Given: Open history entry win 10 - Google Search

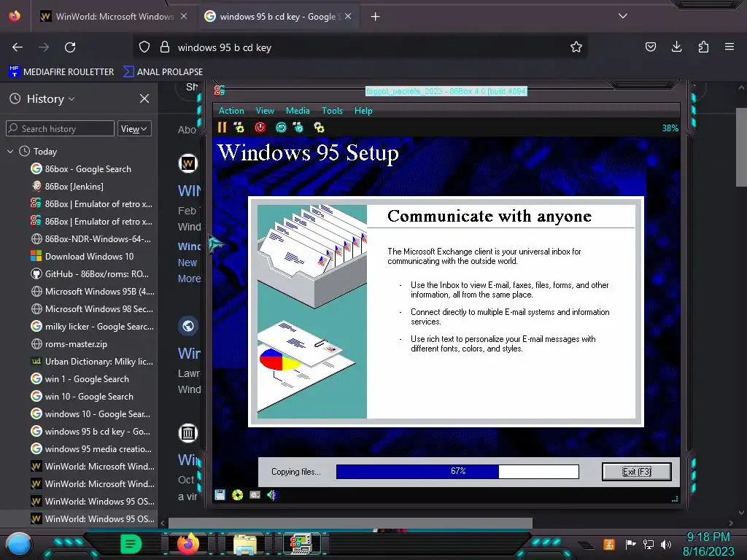Looking at the screenshot, I should pyautogui.click(x=82, y=396).
